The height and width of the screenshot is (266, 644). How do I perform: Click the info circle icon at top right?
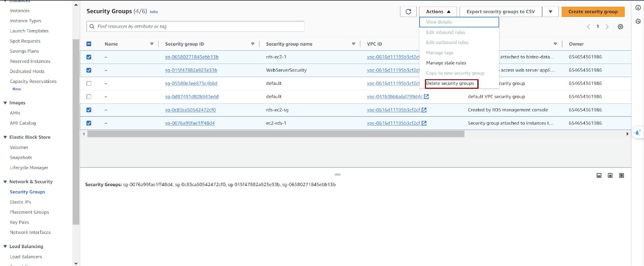[x=638, y=8]
